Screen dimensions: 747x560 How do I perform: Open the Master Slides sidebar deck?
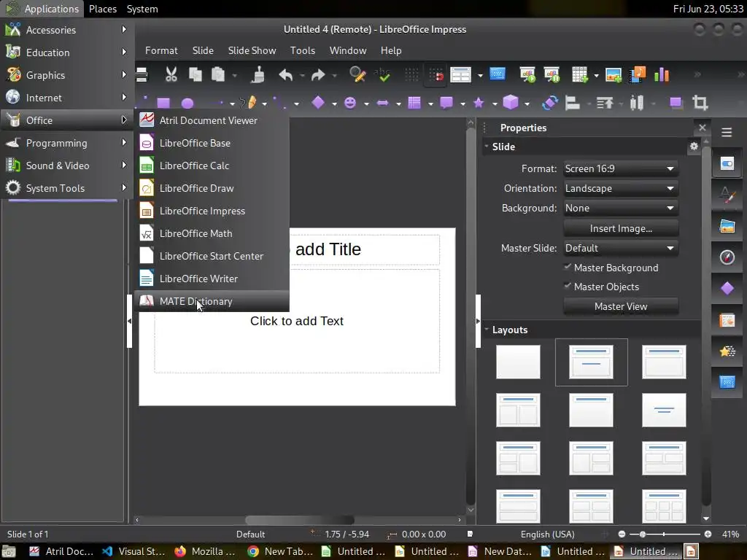pyautogui.click(x=727, y=382)
